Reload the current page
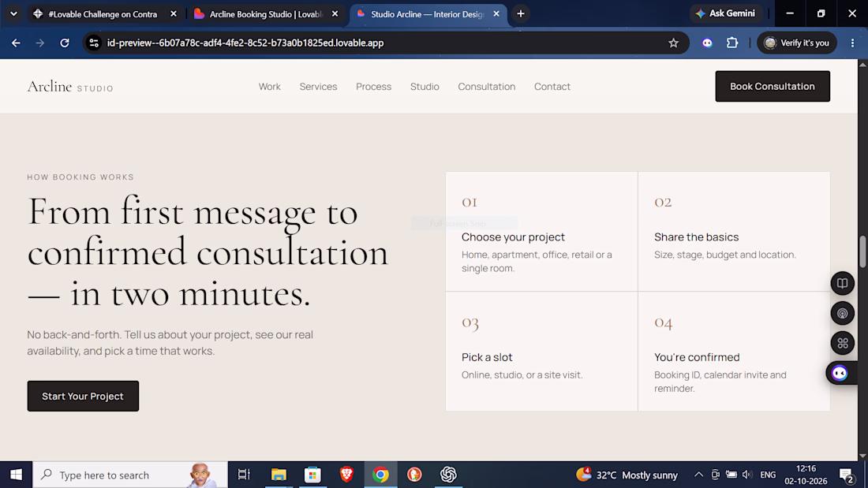The height and width of the screenshot is (488, 868). 65,43
